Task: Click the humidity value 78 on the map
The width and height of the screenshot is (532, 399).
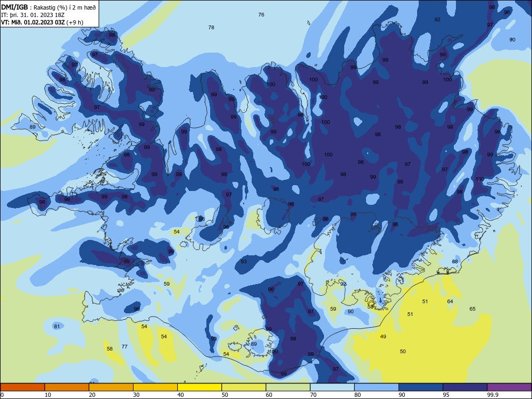Action: point(211,28)
